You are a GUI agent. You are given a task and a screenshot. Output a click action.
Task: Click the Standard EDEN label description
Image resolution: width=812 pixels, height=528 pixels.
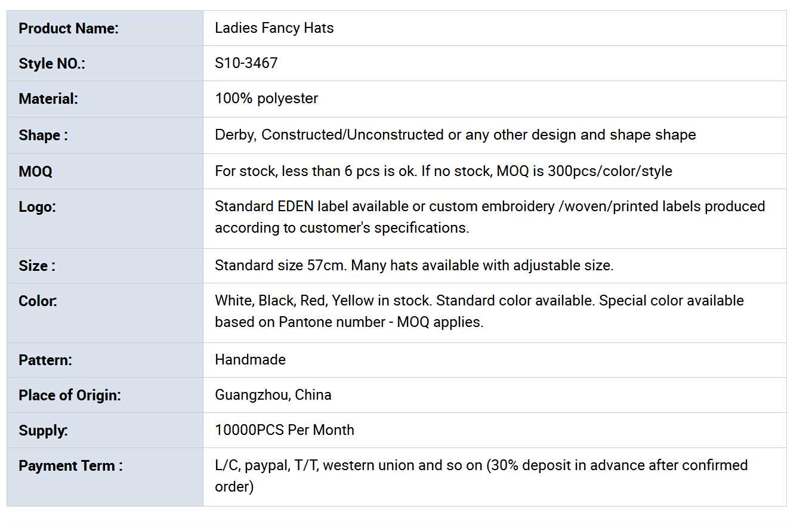(x=489, y=217)
